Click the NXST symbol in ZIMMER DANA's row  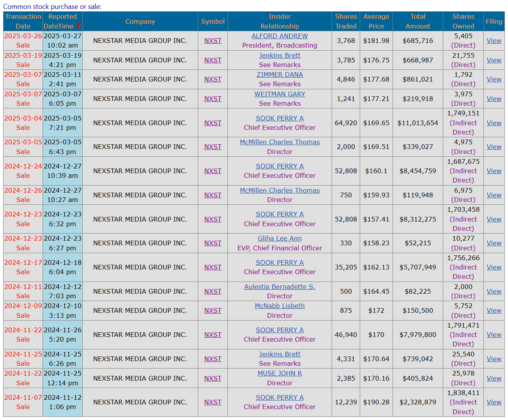tap(213, 79)
